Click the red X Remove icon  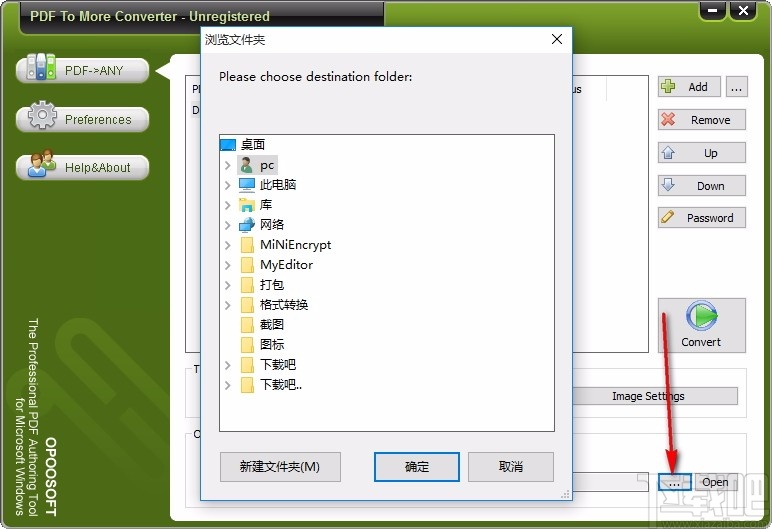[x=668, y=119]
